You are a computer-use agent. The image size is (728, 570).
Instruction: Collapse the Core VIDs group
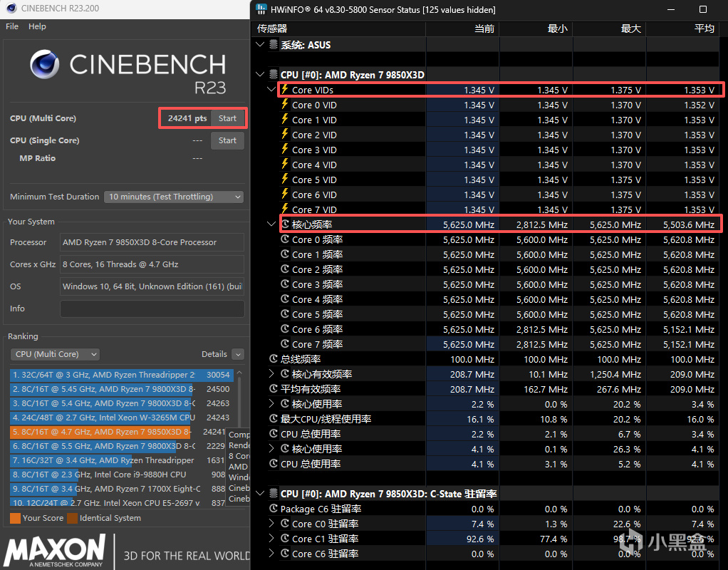tap(271, 90)
